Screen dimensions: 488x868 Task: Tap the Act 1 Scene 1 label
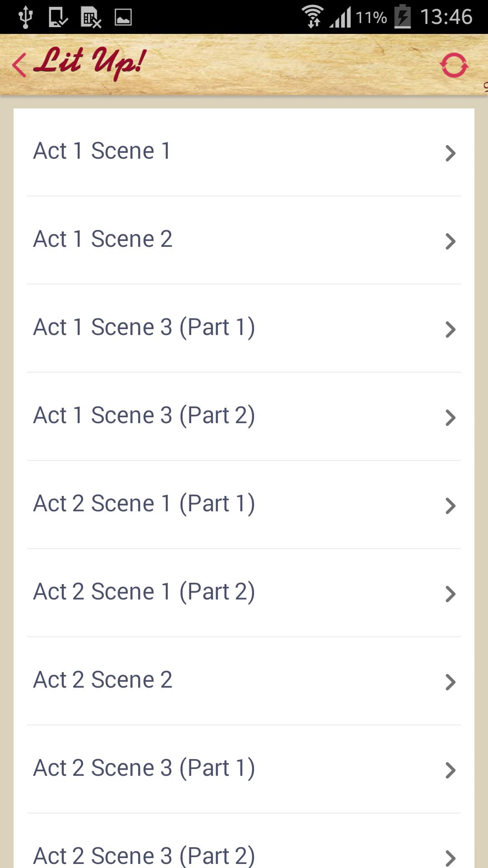tap(102, 151)
